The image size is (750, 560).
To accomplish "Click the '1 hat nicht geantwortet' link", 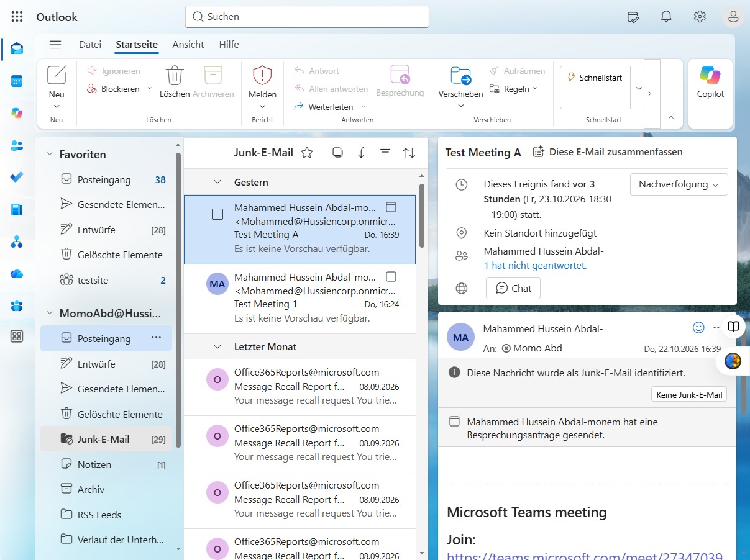I will click(535, 266).
